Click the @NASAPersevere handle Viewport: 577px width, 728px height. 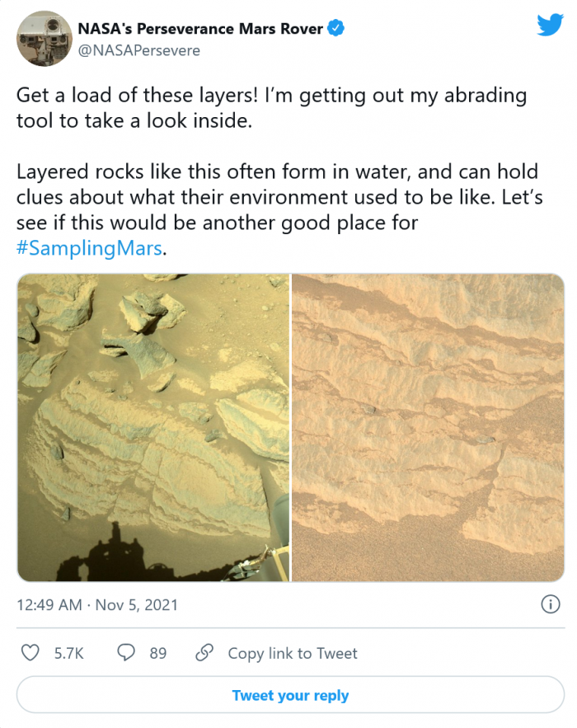coord(138,50)
